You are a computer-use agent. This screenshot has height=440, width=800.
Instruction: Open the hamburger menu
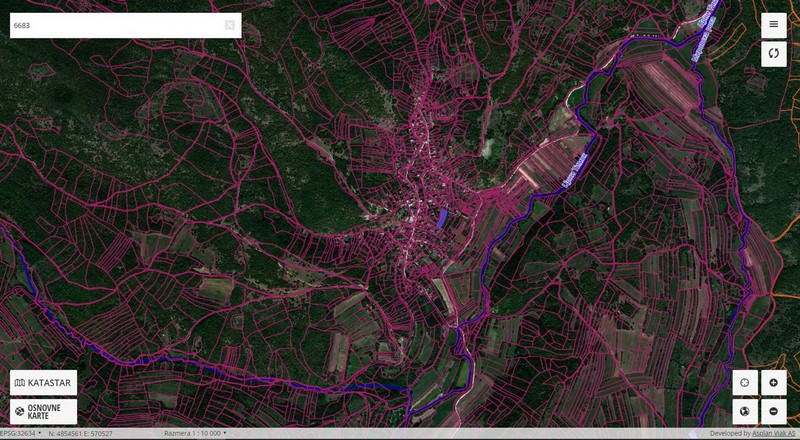[x=773, y=25]
